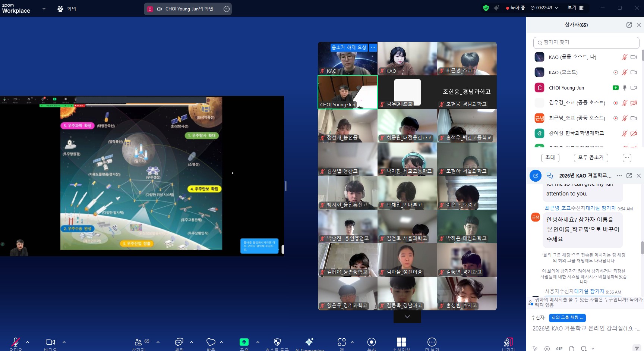Expand the chat recipient dropdown
The height and width of the screenshot is (351, 644).
[x=567, y=317]
